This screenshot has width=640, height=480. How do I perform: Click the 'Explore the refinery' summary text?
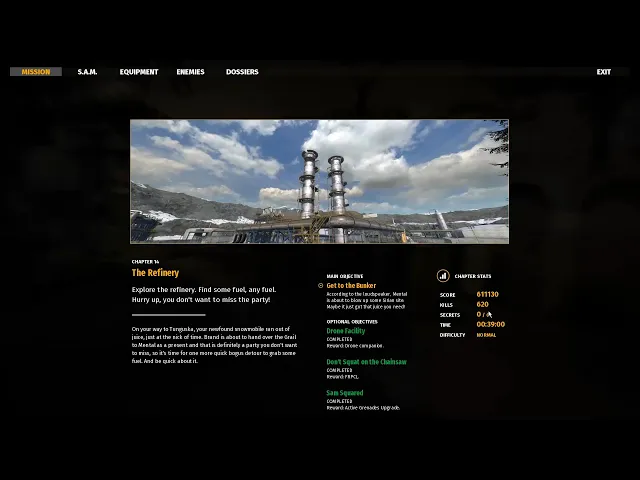pos(204,295)
